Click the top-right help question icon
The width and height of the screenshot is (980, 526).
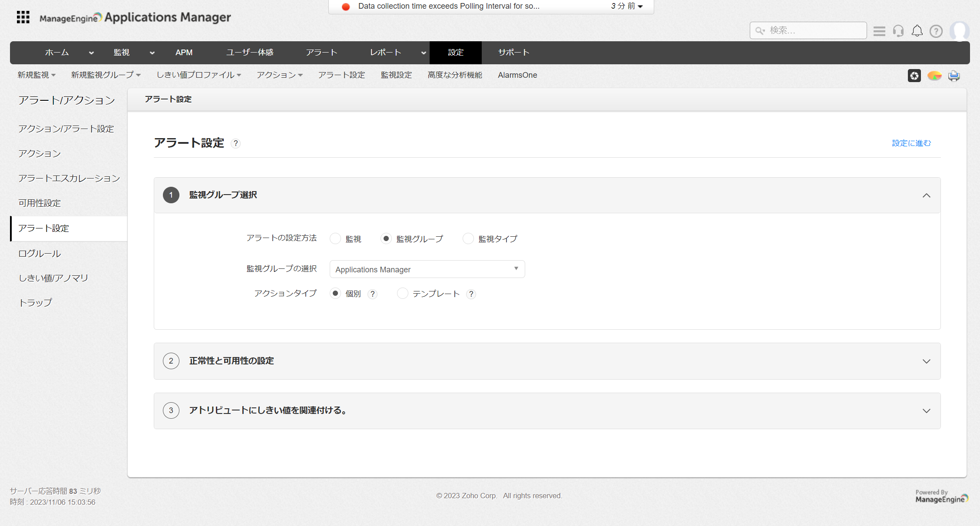click(x=936, y=31)
